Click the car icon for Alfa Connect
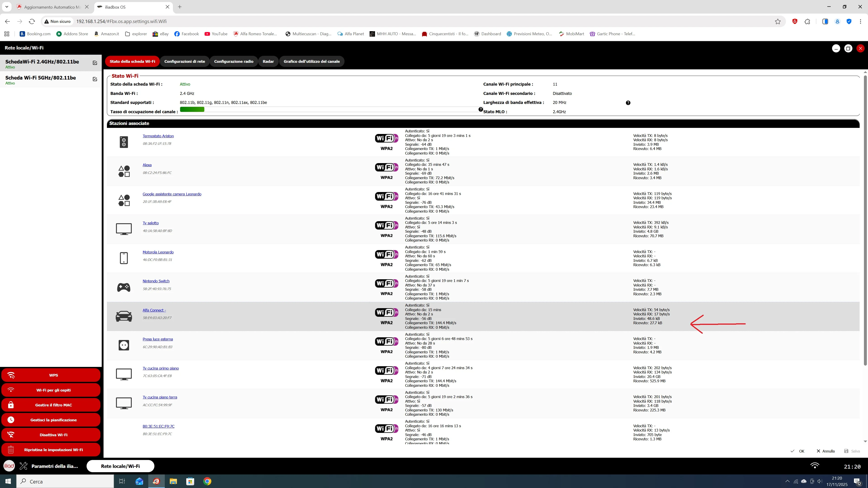 [124, 316]
